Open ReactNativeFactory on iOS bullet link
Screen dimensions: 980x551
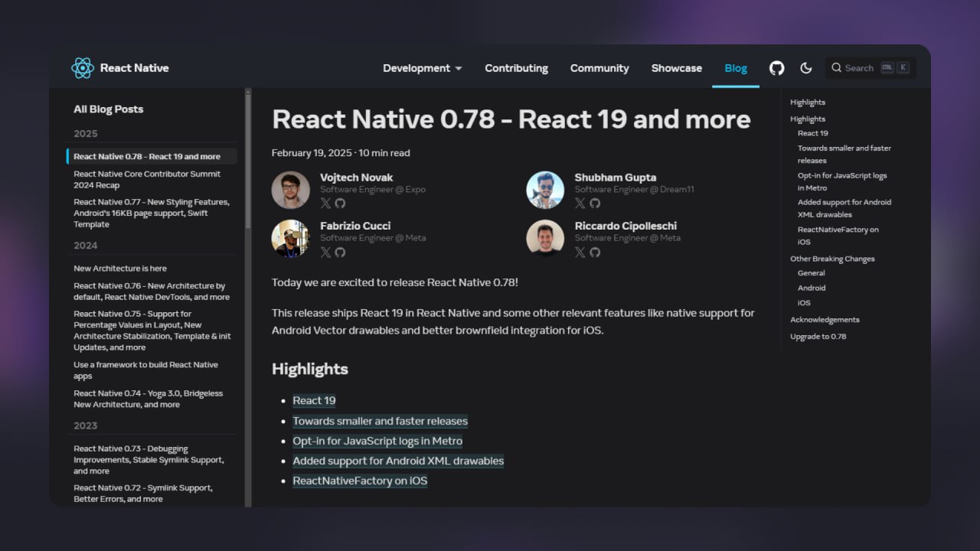click(360, 481)
